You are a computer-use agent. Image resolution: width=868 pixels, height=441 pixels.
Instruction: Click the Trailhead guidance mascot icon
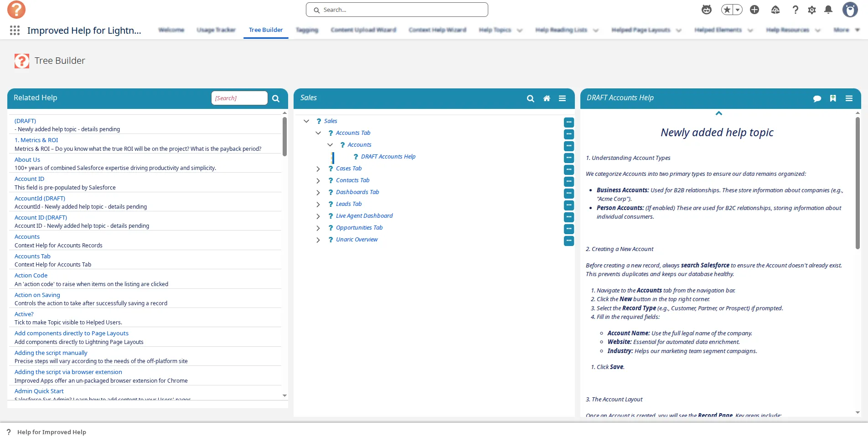(707, 10)
